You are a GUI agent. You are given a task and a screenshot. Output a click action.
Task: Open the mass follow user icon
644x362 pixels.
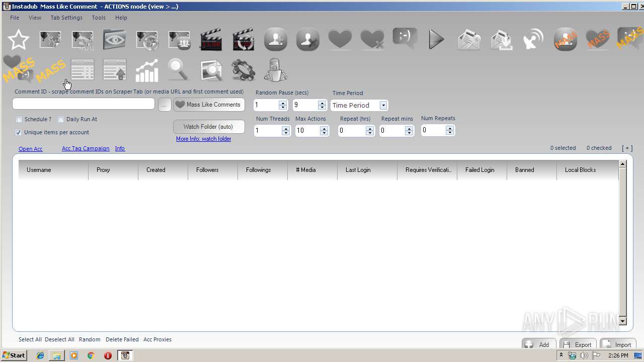click(566, 40)
